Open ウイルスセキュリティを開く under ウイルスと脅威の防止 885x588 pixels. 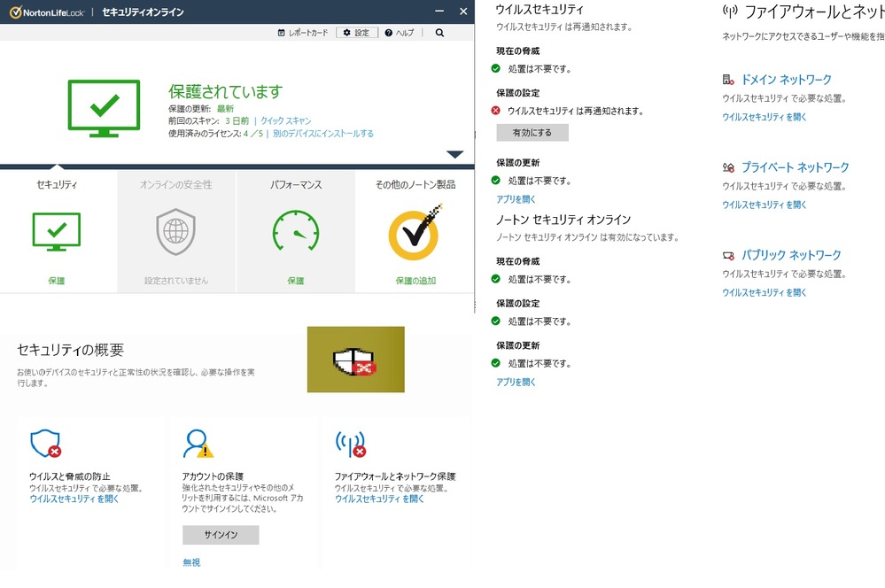74,499
